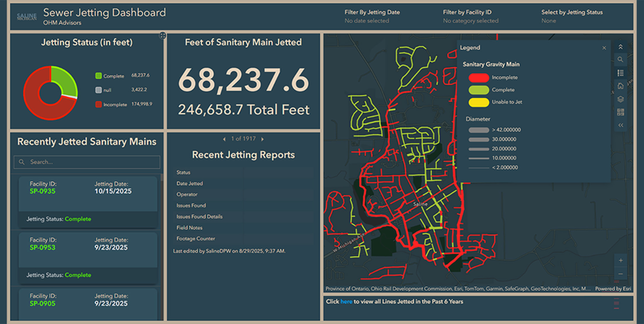Screen dimensions: 644x324
Task: Click the 68,237.6 feet jetted indicator
Action: 243,80
